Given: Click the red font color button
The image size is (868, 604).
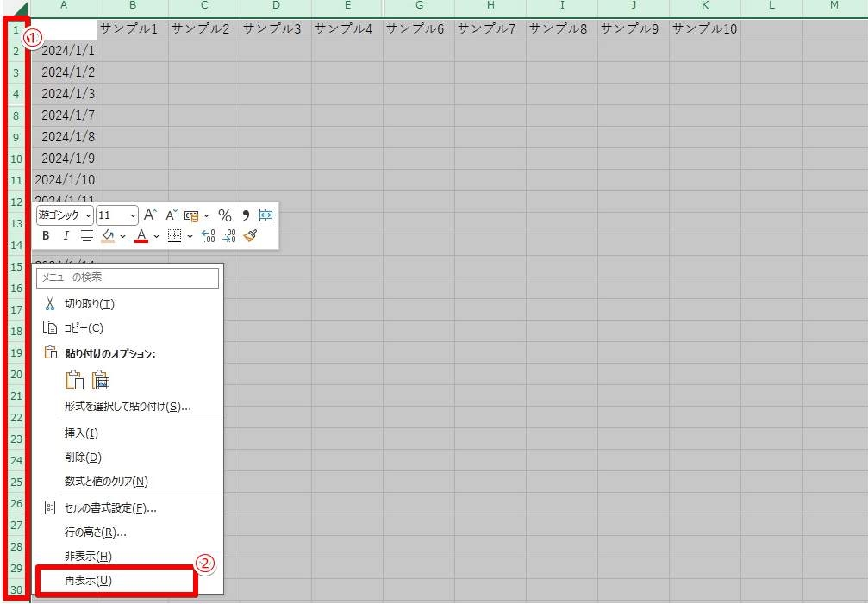Looking at the screenshot, I should pyautogui.click(x=141, y=236).
